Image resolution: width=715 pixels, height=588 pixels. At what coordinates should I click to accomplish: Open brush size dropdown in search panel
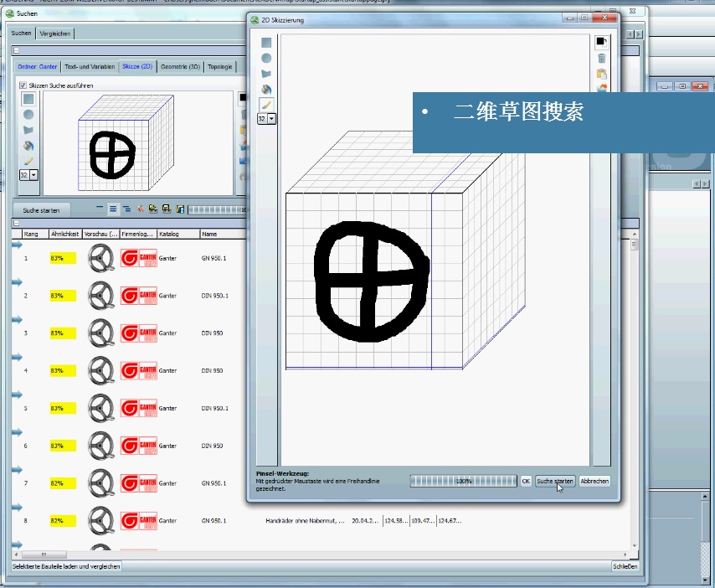click(33, 175)
